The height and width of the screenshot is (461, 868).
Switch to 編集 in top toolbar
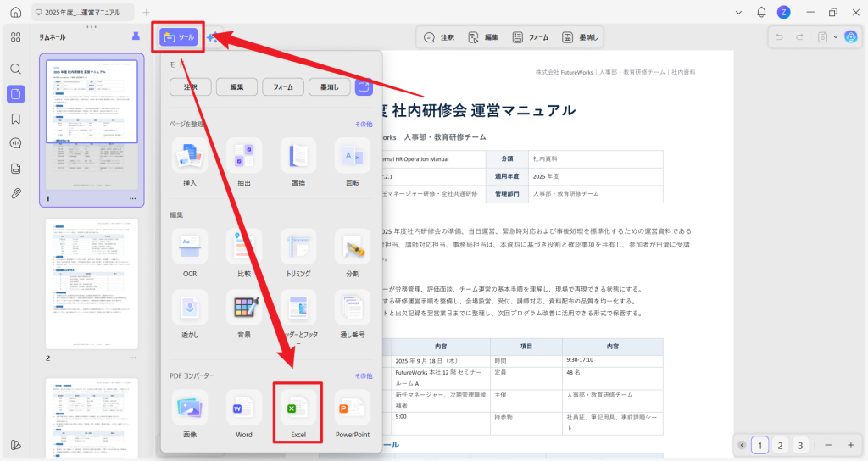coord(483,37)
